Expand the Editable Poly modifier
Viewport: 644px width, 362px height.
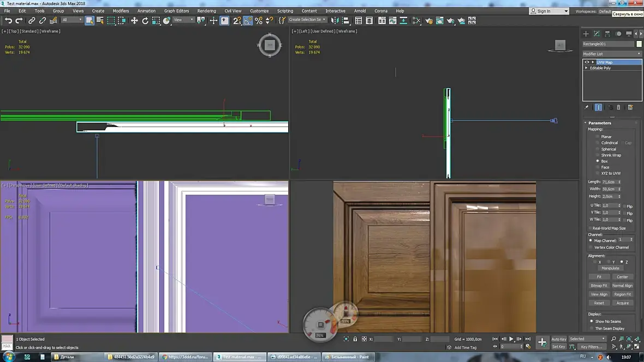pos(587,68)
